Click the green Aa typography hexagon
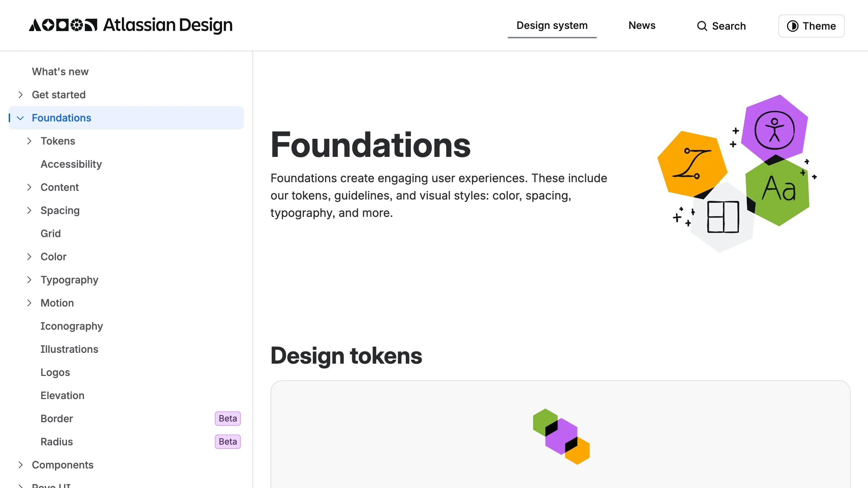 (778, 191)
